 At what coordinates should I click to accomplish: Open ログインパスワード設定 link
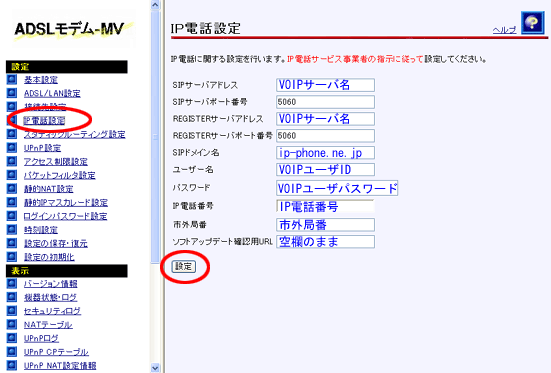[65, 216]
